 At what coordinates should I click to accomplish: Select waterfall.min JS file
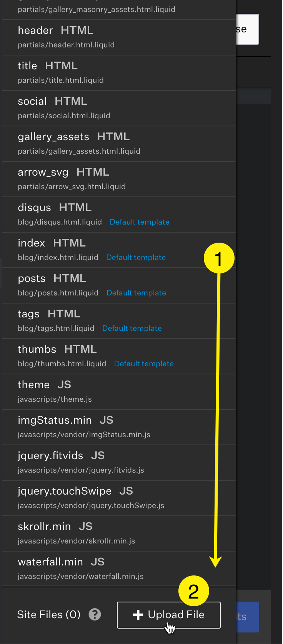tap(119, 569)
